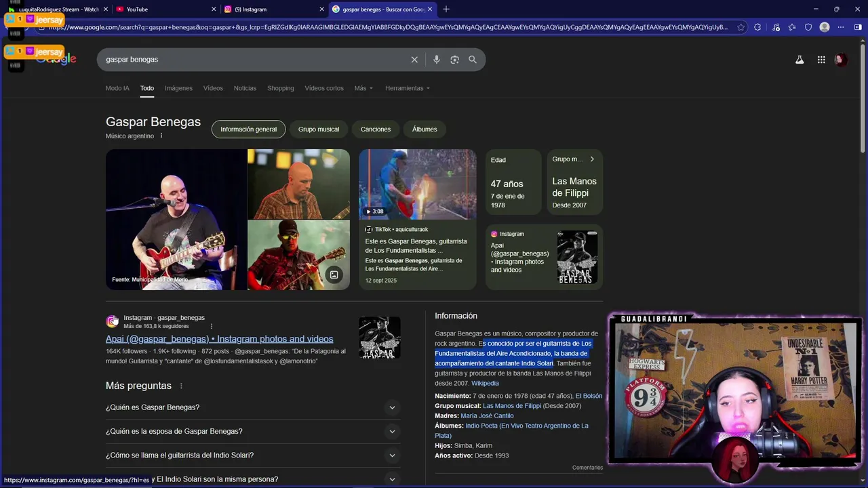Close the Instagram tab
Viewport: 868px width, 488px height.
(321, 9)
